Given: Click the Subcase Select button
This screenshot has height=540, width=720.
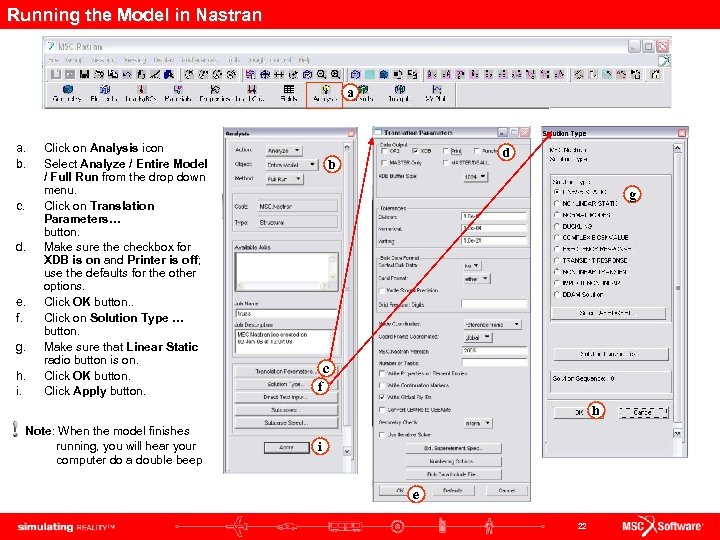Looking at the screenshot, I should click(286, 422).
